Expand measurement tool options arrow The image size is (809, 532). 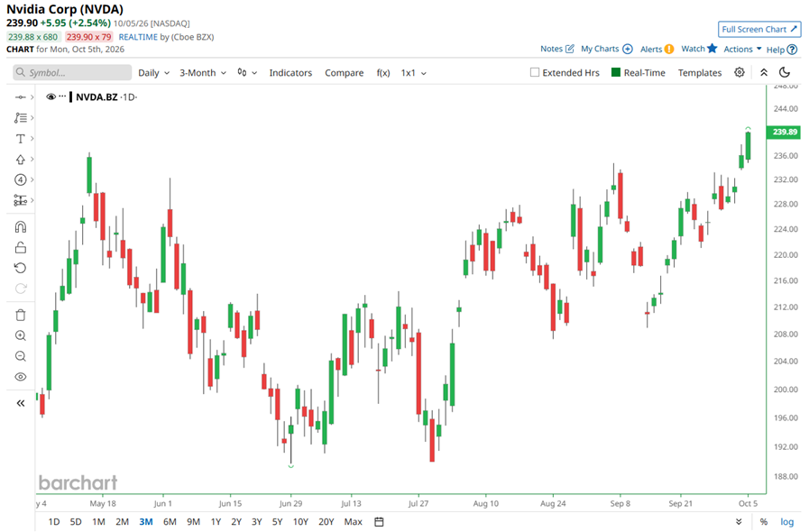32,200
